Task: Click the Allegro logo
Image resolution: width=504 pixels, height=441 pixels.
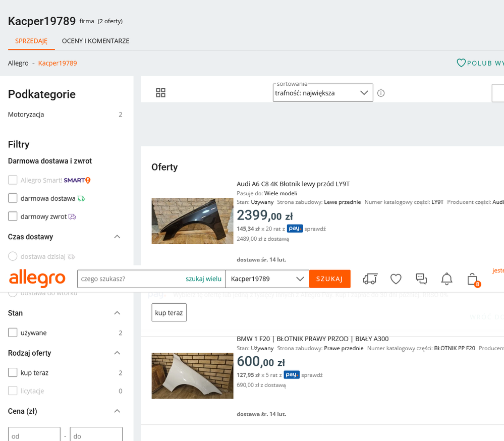Action: click(x=37, y=279)
